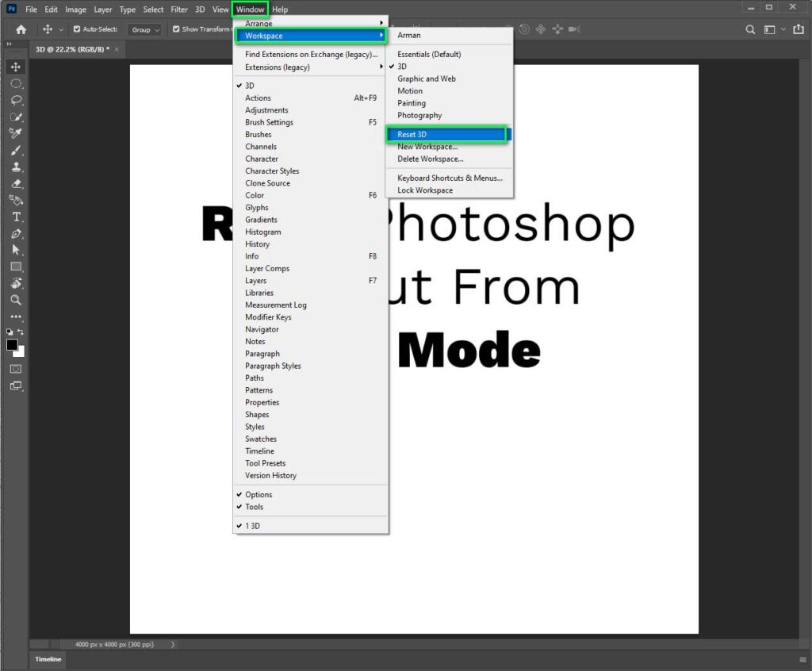Expand the collapsed toolbar double arrows

pyautogui.click(x=9, y=44)
